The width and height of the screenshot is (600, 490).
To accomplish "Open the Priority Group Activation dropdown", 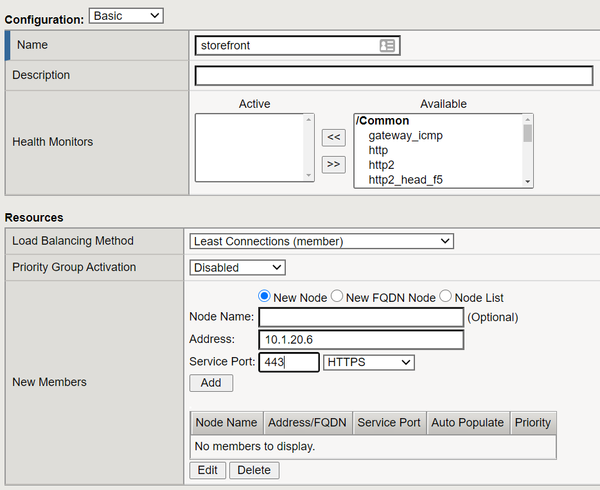I will coord(238,268).
